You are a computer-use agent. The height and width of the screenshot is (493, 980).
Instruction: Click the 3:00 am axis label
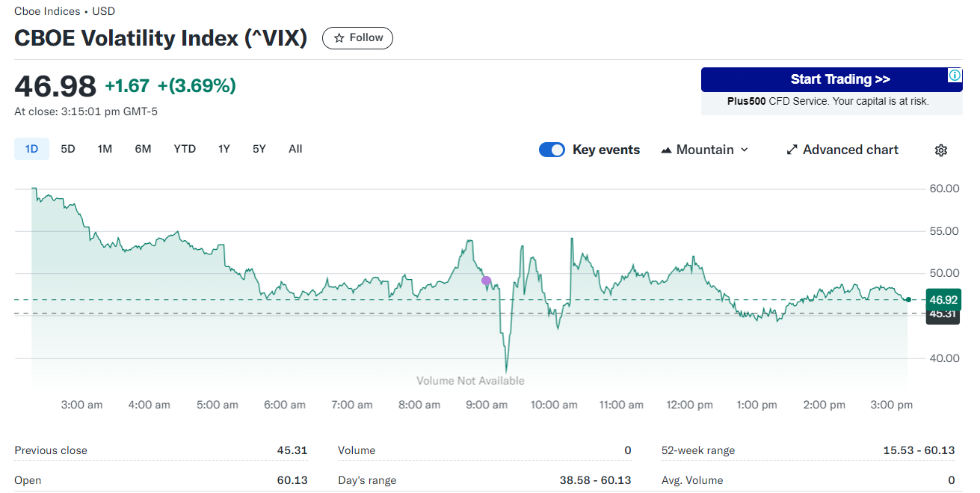point(81,405)
